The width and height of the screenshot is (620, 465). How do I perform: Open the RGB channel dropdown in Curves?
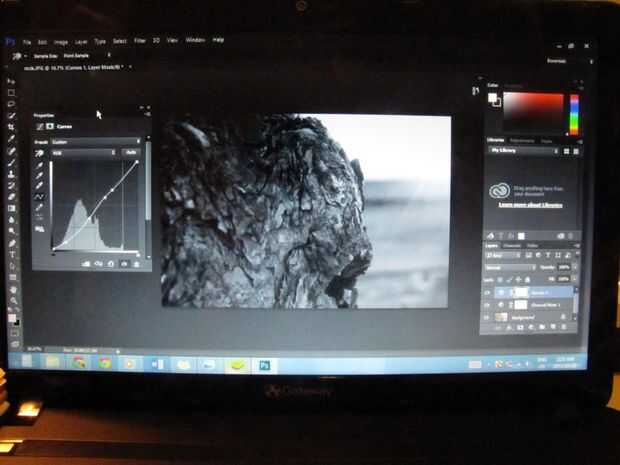84,152
